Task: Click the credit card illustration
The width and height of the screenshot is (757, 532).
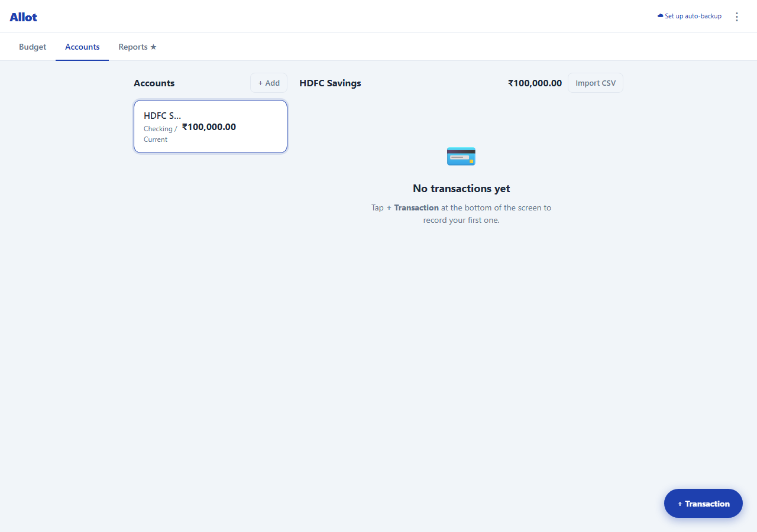Action: point(461,156)
